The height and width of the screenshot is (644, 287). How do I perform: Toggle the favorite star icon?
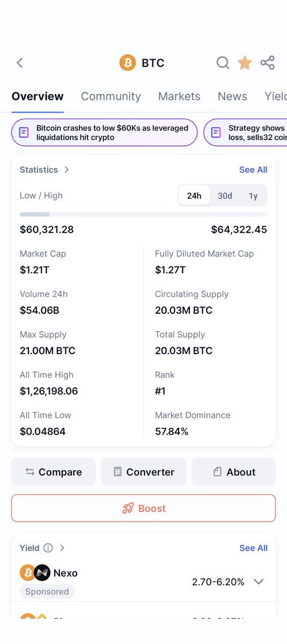[x=245, y=63]
